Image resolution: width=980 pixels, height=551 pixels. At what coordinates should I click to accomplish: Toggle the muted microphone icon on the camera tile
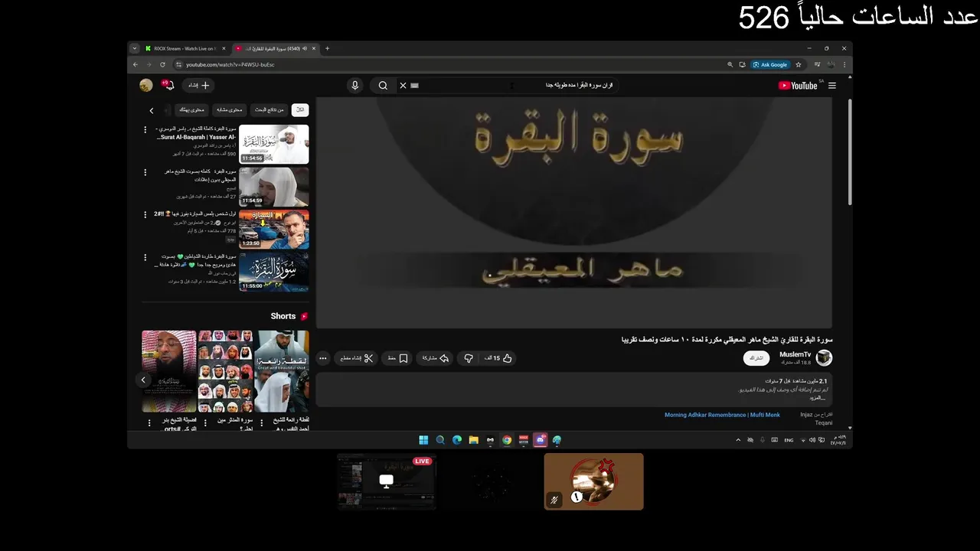tap(554, 500)
